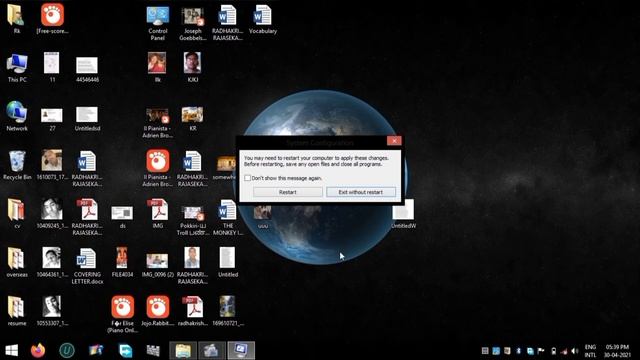This screenshot has height=360, width=640.
Task: Open the volume control in tray
Action: point(575,351)
